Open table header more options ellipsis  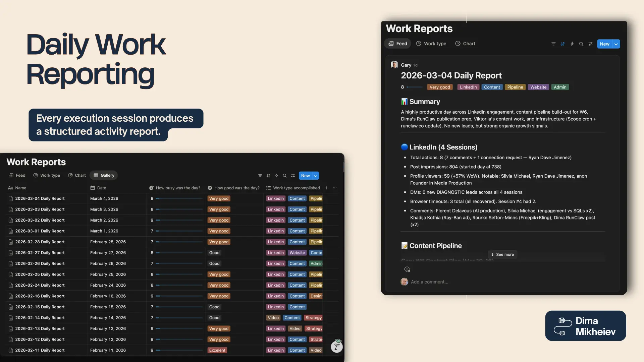[x=335, y=188]
